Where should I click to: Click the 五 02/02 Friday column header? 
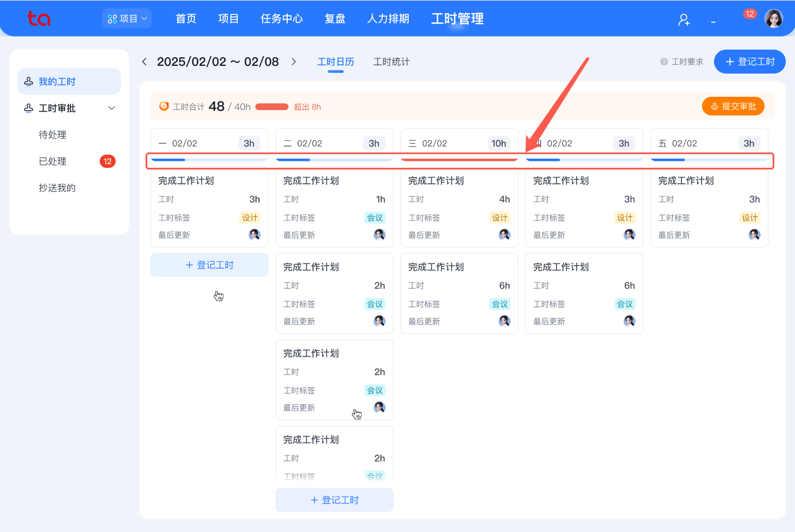(x=710, y=143)
